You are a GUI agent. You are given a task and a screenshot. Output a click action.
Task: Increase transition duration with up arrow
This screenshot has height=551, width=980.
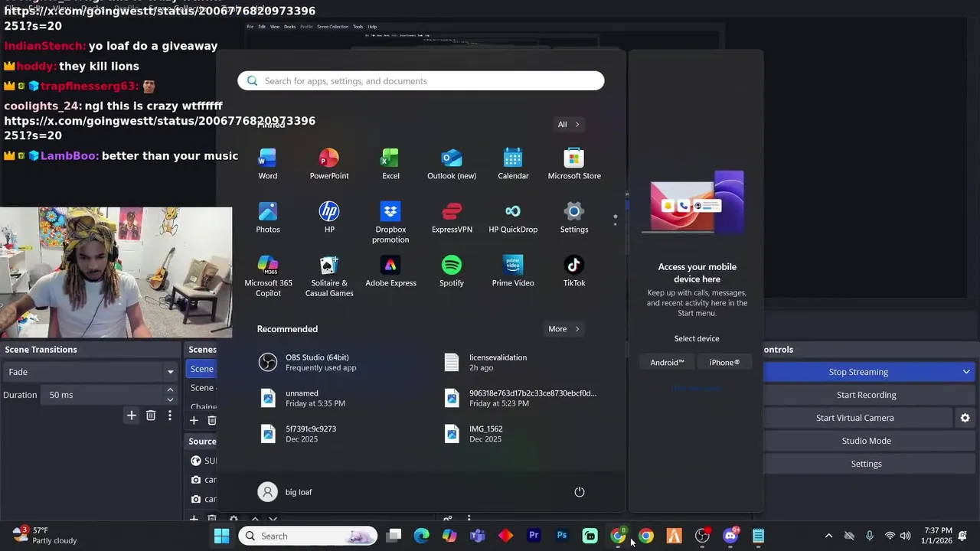(x=170, y=390)
